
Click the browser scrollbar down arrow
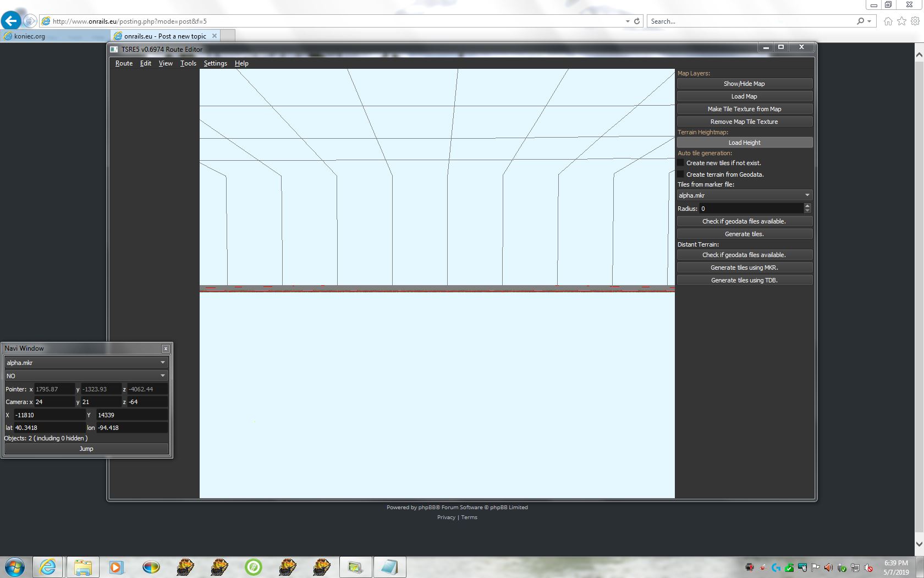point(919,544)
